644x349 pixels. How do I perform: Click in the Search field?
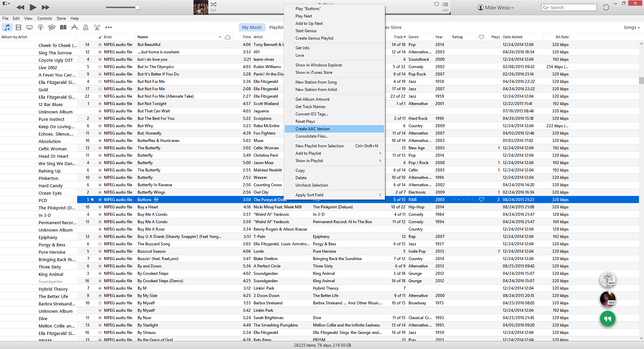(569, 7)
